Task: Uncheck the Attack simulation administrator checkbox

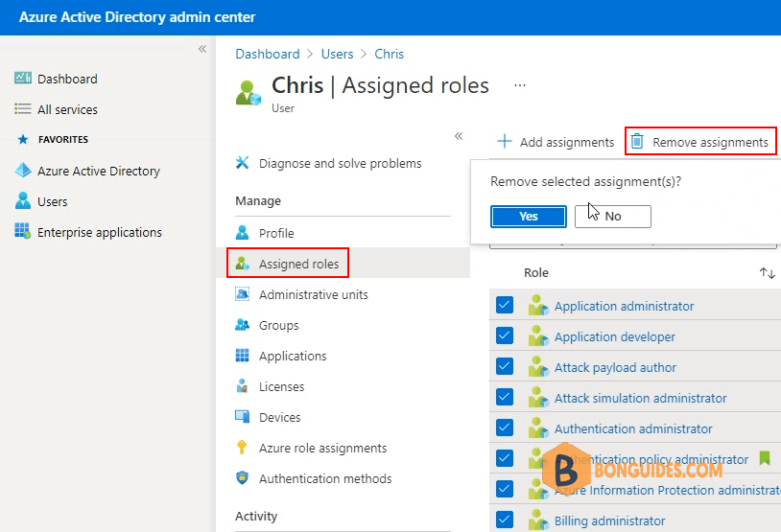Action: click(x=505, y=397)
